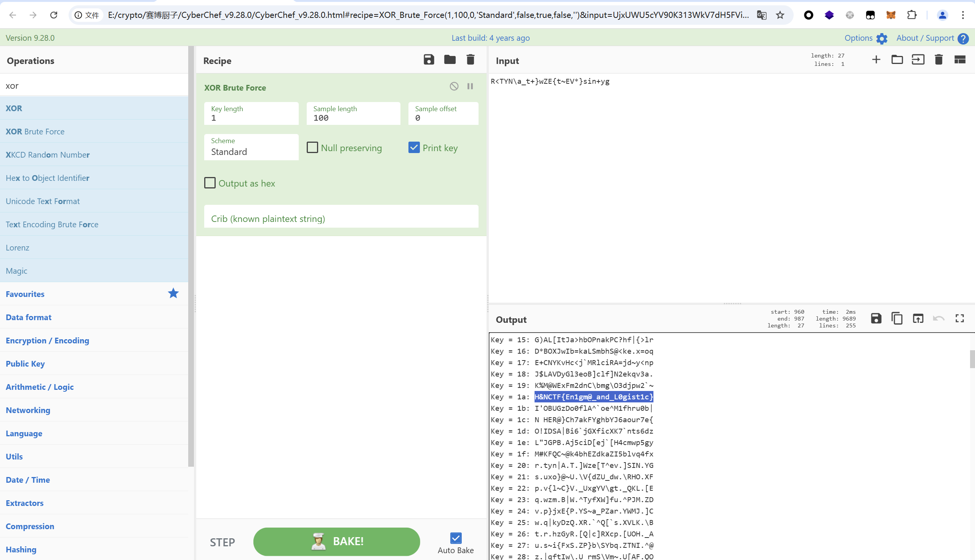This screenshot has height=560, width=975.
Task: Open browser translate page icon
Action: coord(761,15)
